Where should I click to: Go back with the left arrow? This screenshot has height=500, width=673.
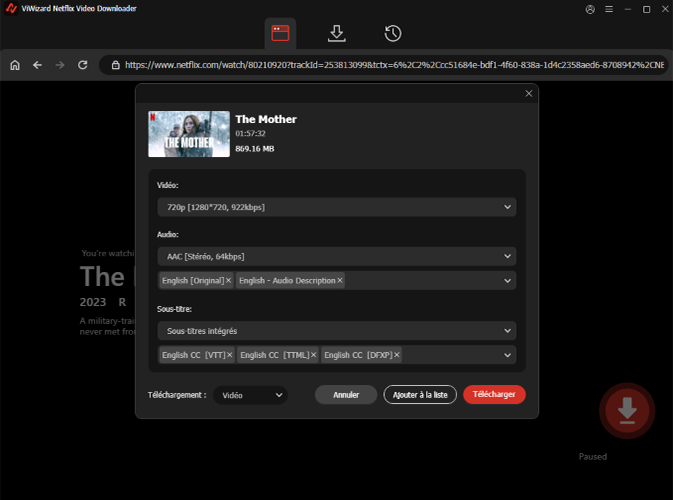[37, 65]
